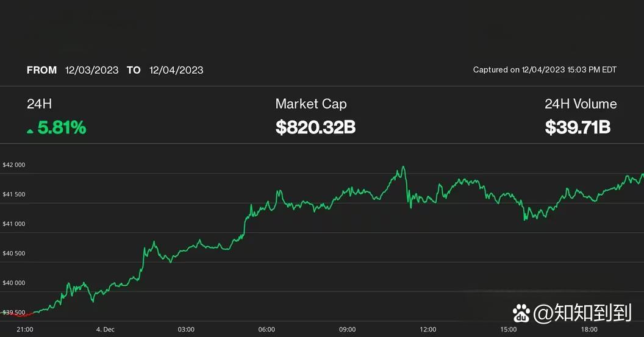
Task: Click the $41 000 y-axis label
Action: (14, 224)
